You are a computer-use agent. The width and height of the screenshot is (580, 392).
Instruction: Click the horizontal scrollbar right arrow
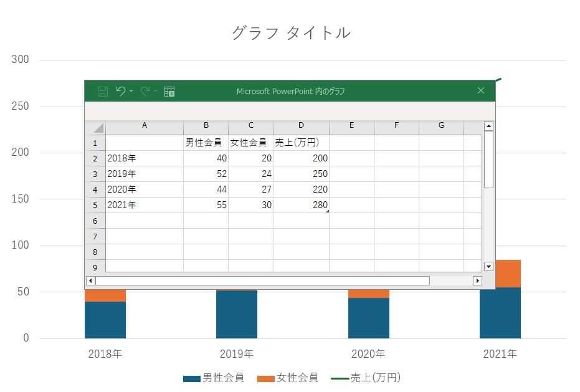[477, 280]
